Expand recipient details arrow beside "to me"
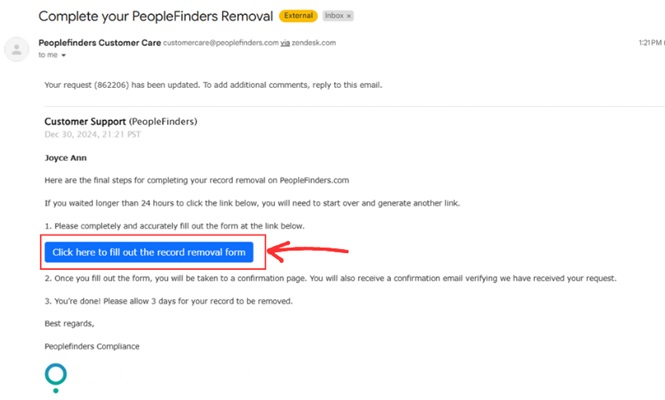The image size is (665, 400). (64, 55)
